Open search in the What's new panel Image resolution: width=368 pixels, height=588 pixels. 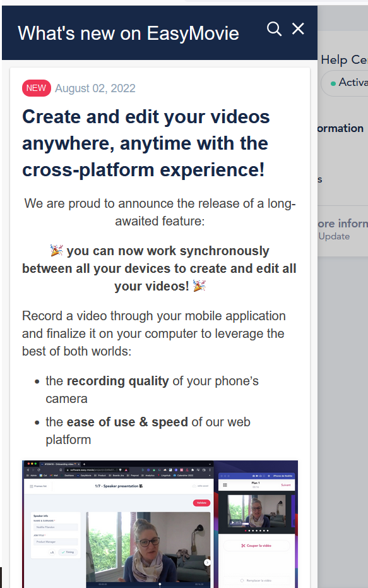(274, 28)
